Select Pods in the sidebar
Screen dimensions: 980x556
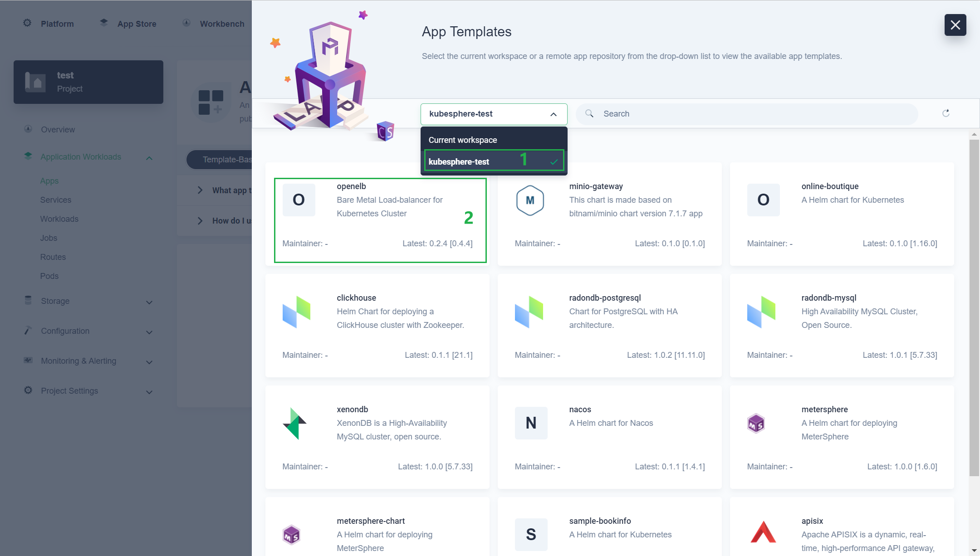click(49, 276)
